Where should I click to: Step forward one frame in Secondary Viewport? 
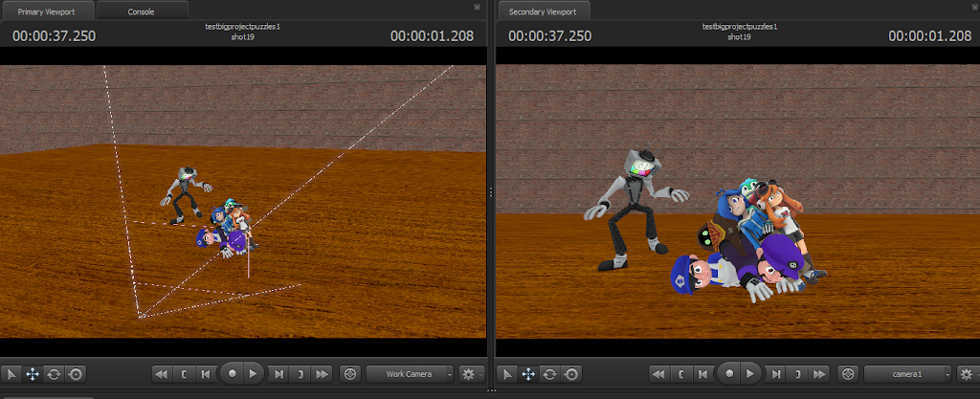click(776, 374)
